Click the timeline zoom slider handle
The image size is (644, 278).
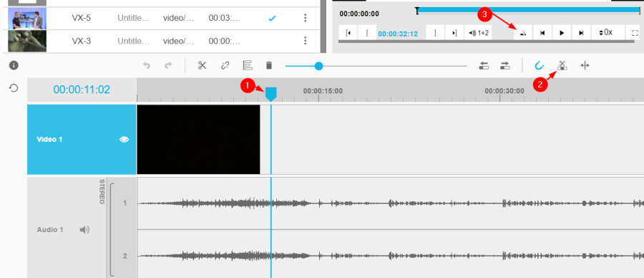click(x=318, y=66)
